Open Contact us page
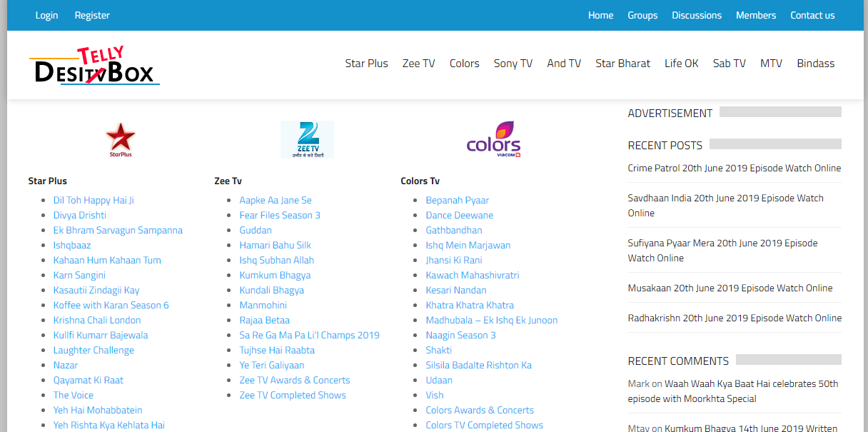 point(812,15)
